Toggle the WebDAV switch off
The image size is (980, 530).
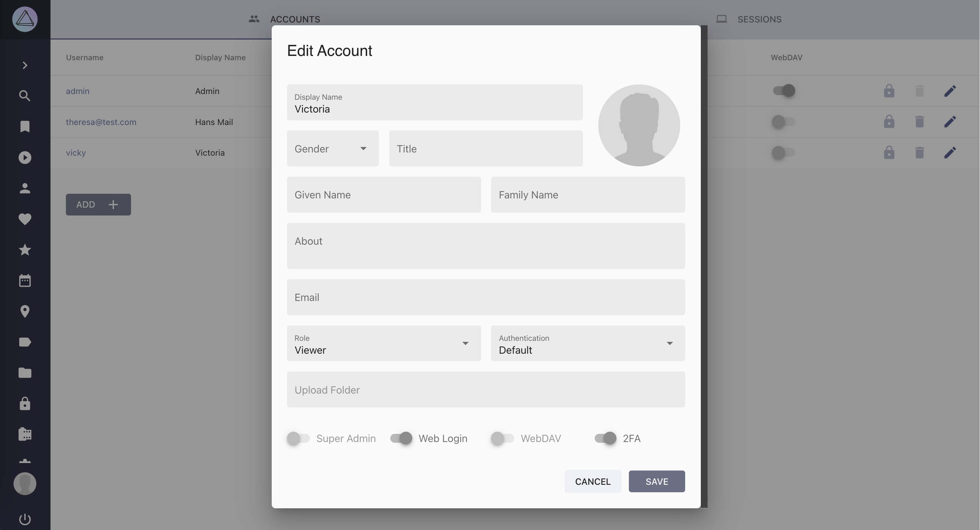click(x=502, y=438)
